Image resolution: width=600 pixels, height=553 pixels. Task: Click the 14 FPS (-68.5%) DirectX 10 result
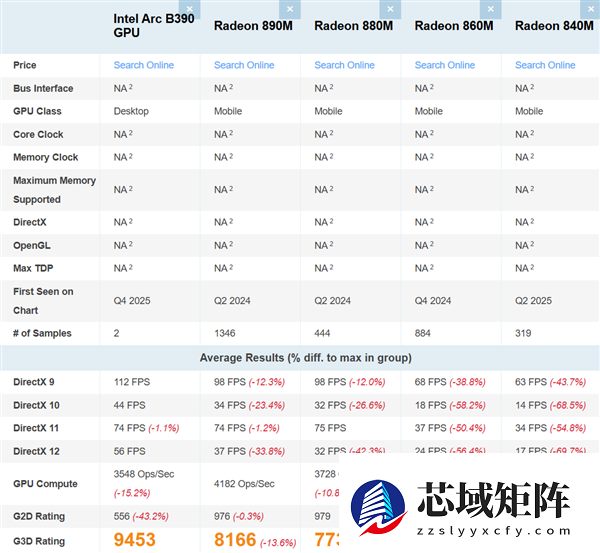point(551,405)
